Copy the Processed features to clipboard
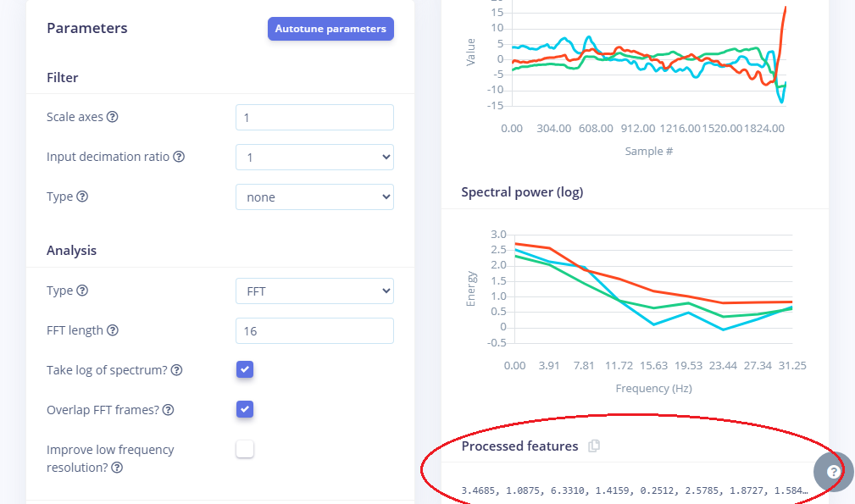855x504 pixels. point(594,446)
